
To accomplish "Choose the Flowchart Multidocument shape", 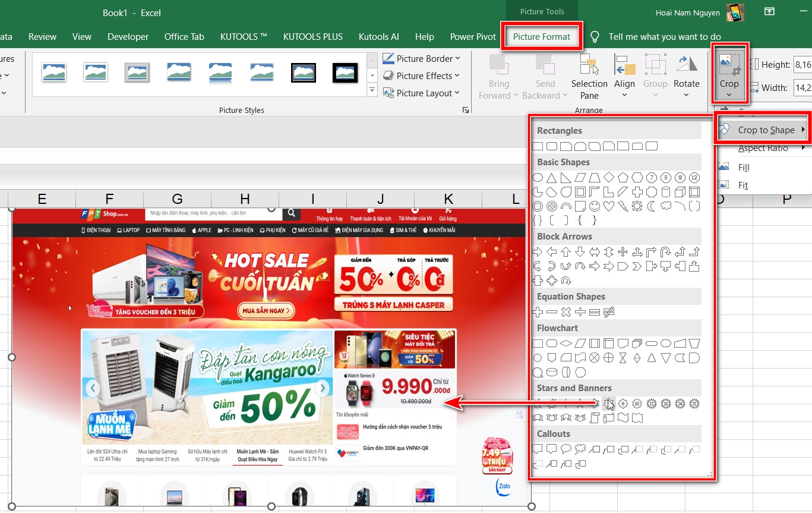I will [x=637, y=344].
